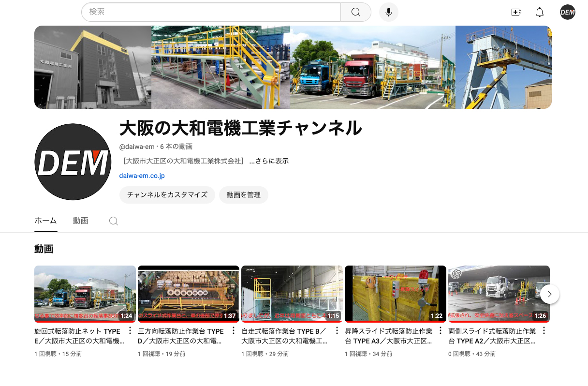
Task: Show next videos with right arrow
Action: tap(550, 294)
